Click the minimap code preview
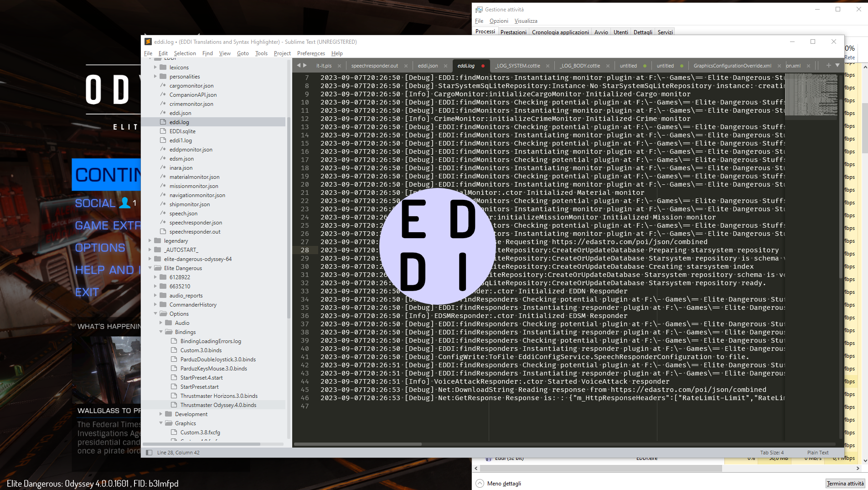This screenshot has width=868, height=490. click(811, 94)
